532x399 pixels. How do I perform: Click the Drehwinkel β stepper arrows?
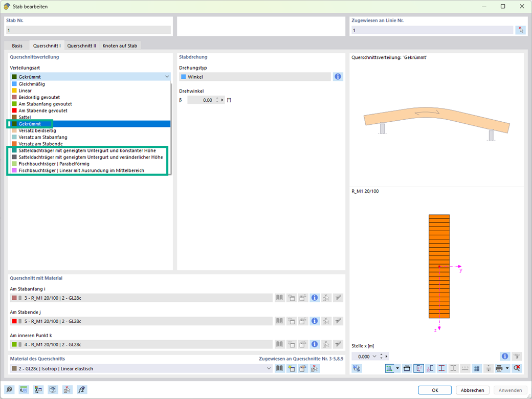pos(217,100)
